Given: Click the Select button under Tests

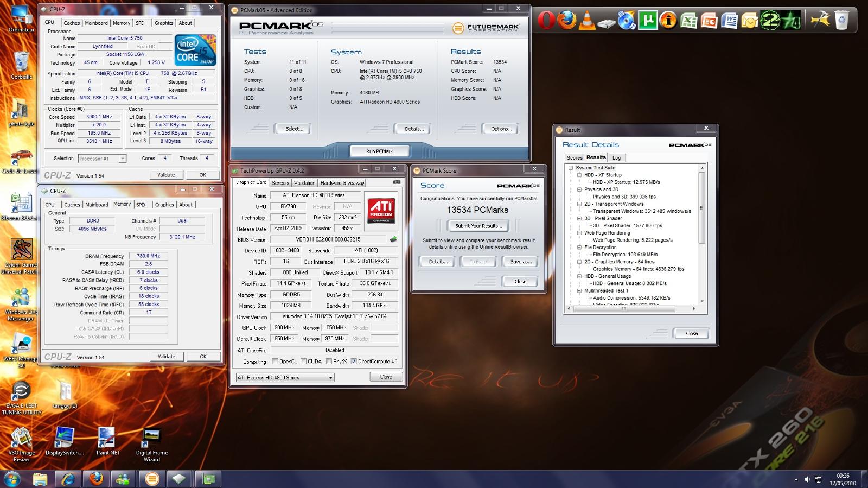Looking at the screenshot, I should pos(293,129).
